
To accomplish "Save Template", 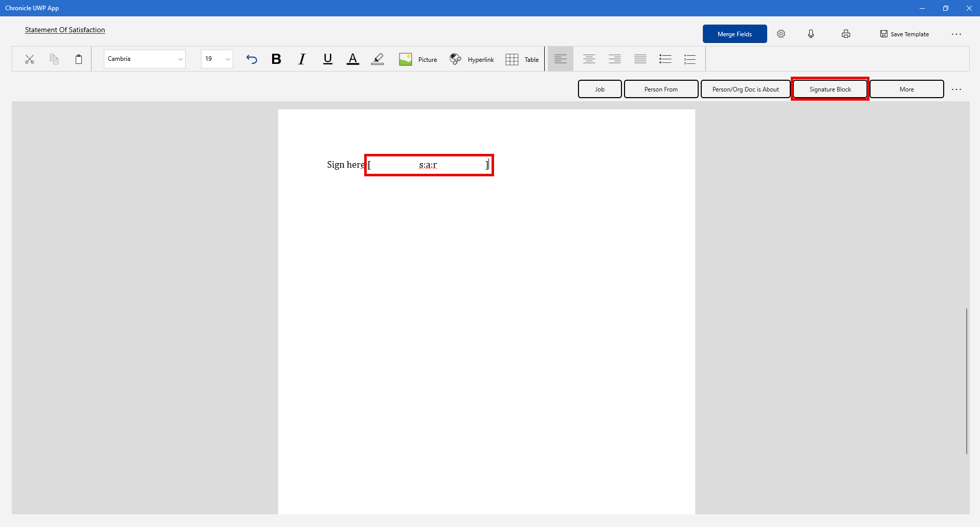I will click(x=904, y=34).
